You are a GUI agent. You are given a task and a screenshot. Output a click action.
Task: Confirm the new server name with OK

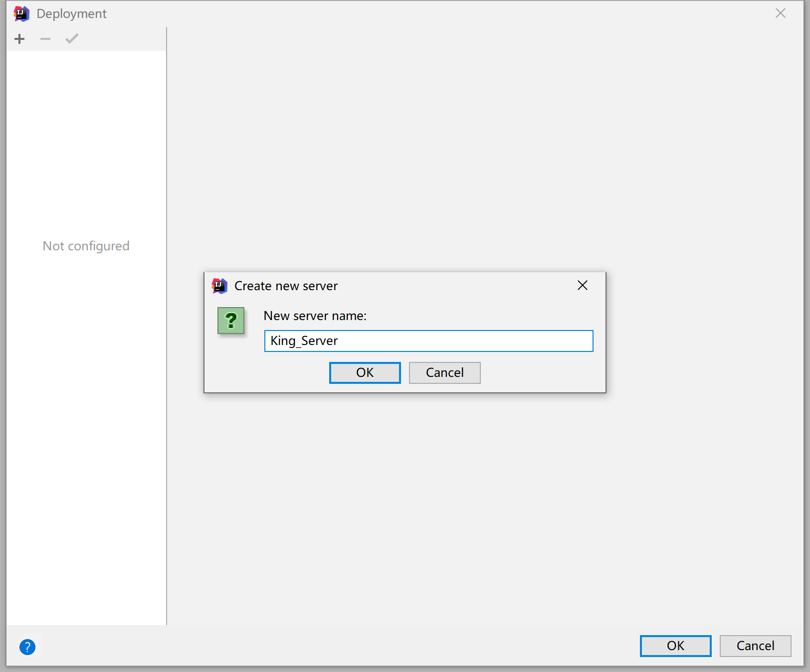click(365, 372)
